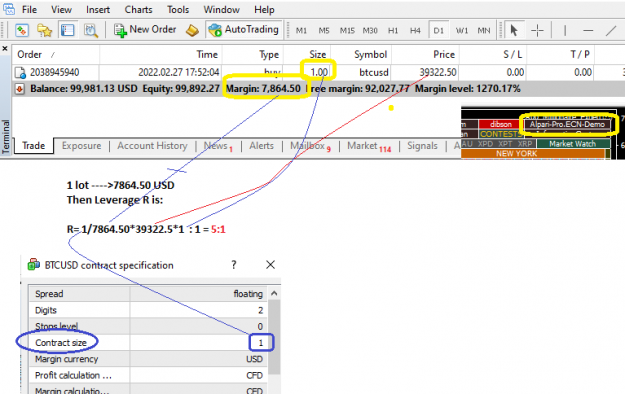This screenshot has width=625, height=394.
Task: Select the Contract size row
Action: (x=148, y=343)
